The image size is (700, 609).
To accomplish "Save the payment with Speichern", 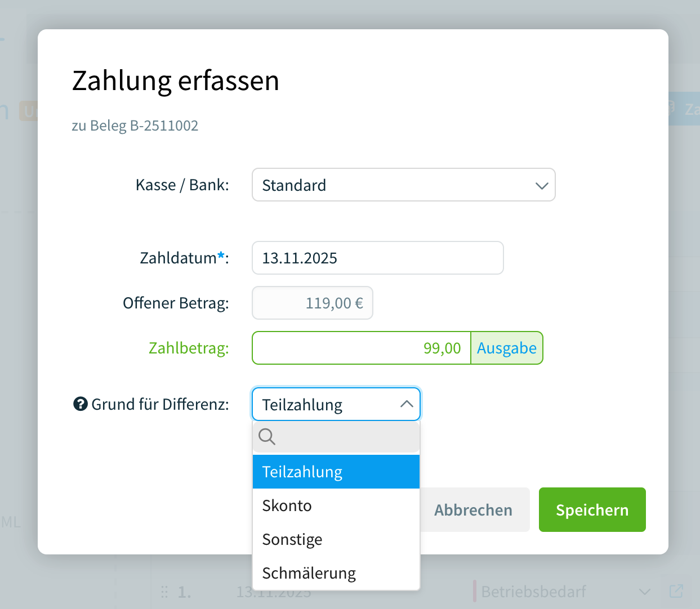I will click(x=592, y=509).
